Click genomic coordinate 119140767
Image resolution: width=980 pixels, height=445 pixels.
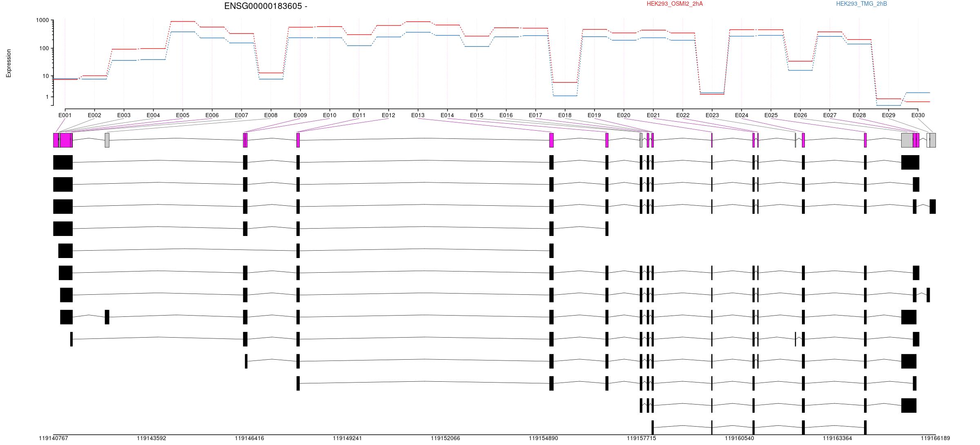(x=53, y=438)
